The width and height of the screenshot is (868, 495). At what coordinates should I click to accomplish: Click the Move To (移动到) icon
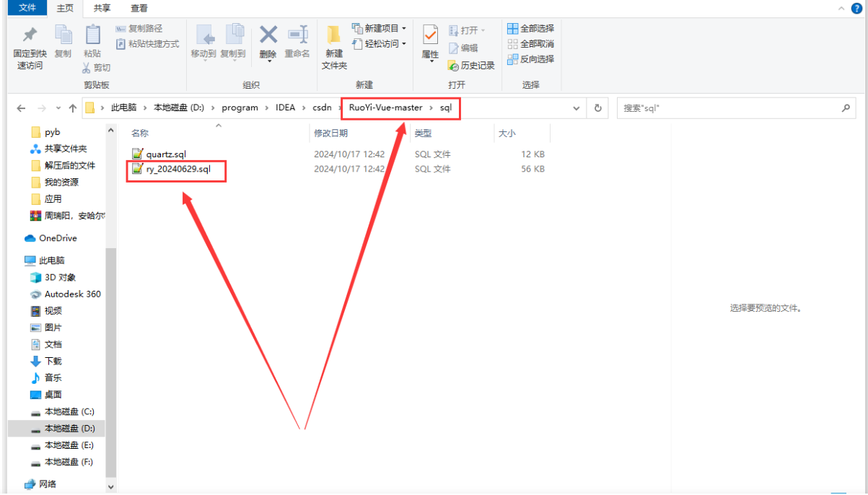coord(204,35)
